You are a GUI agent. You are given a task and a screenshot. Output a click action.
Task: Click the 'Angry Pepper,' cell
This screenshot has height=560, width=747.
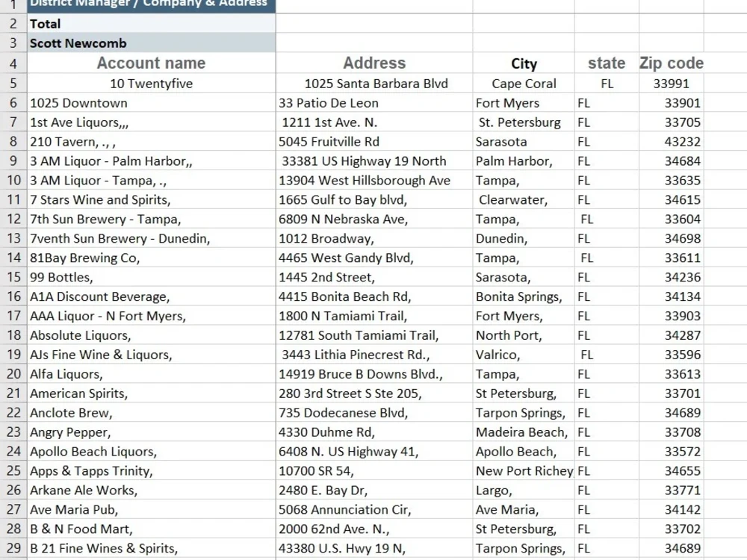coord(151,432)
